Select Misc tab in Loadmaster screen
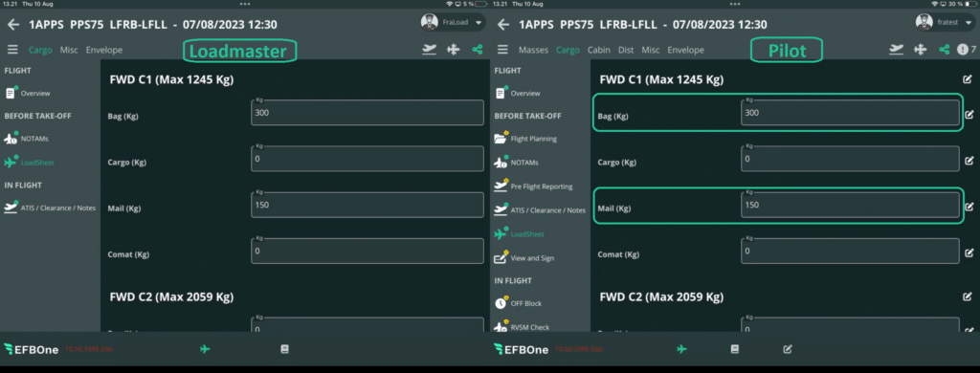The width and height of the screenshot is (980, 373). pos(69,50)
